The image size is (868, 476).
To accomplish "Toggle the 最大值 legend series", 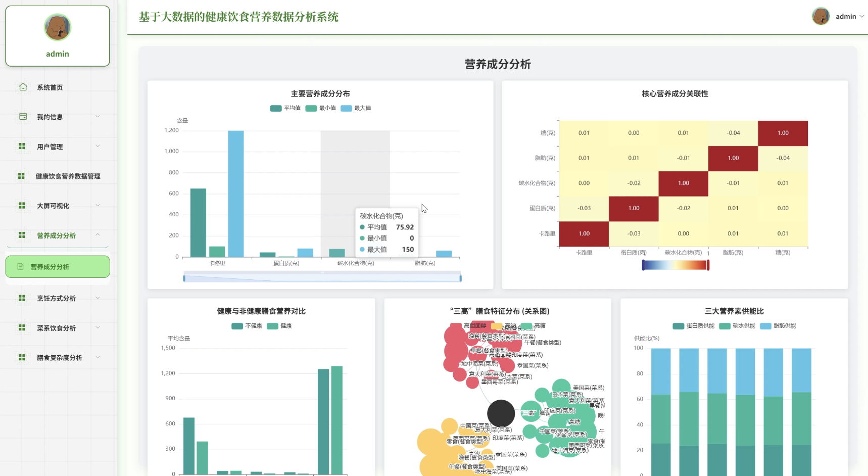I will [x=356, y=108].
